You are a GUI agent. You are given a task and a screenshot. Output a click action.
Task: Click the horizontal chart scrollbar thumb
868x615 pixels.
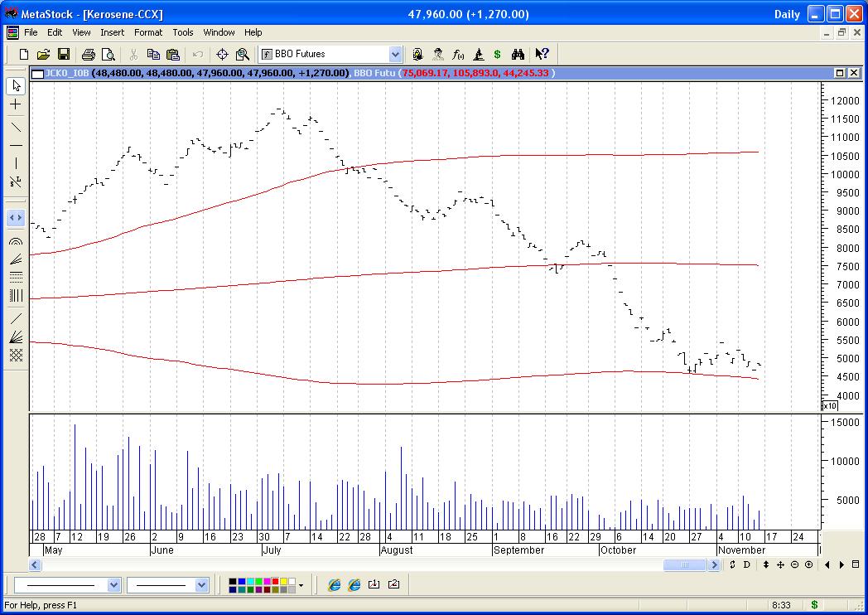point(683,565)
